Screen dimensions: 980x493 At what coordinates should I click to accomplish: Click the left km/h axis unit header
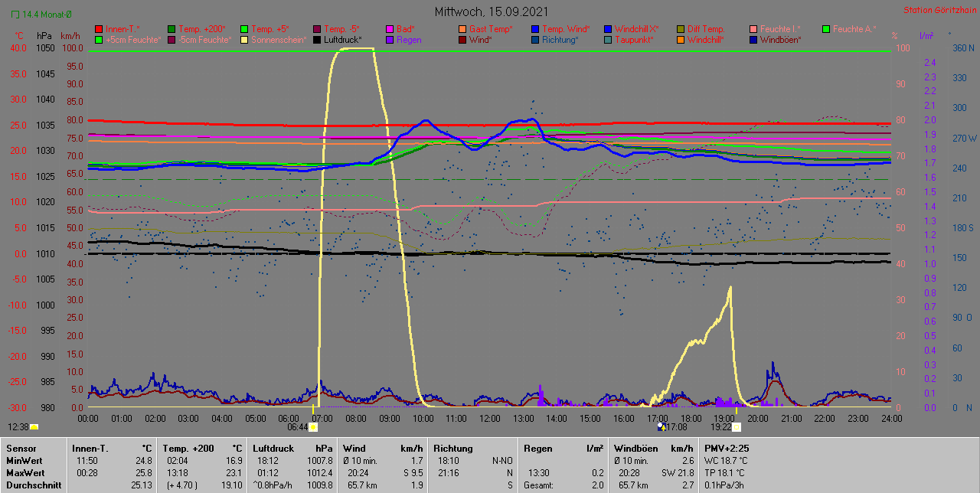pos(70,36)
